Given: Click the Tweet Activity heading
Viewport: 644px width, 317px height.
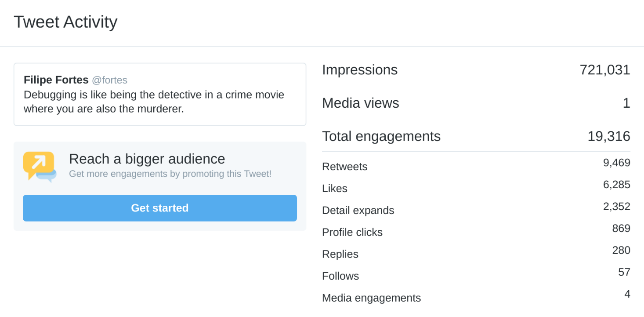Looking at the screenshot, I should (x=65, y=22).
